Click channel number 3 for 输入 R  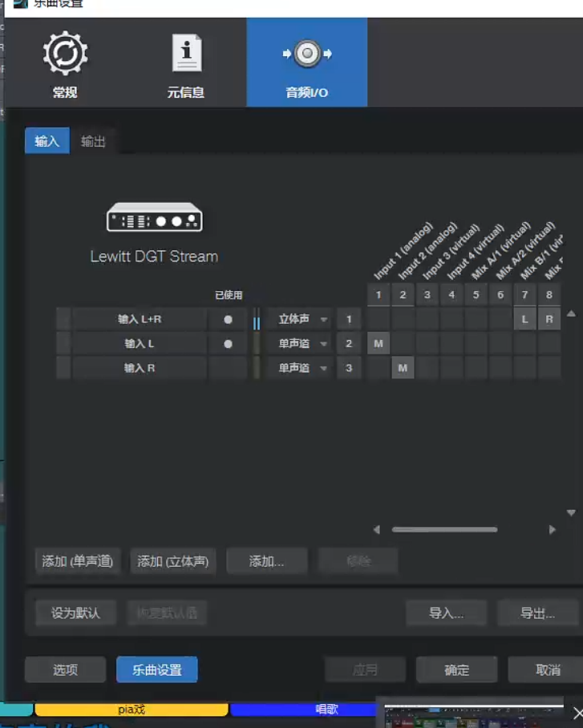[x=349, y=368]
